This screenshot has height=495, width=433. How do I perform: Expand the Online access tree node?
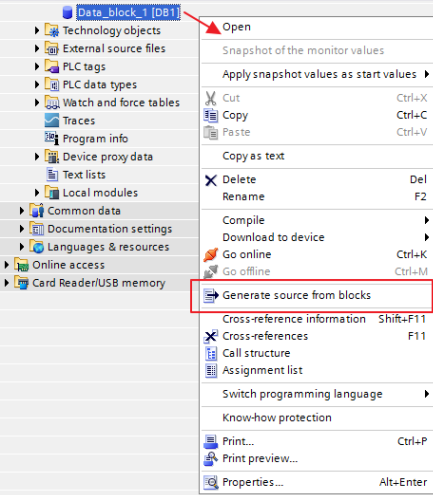click(6, 265)
